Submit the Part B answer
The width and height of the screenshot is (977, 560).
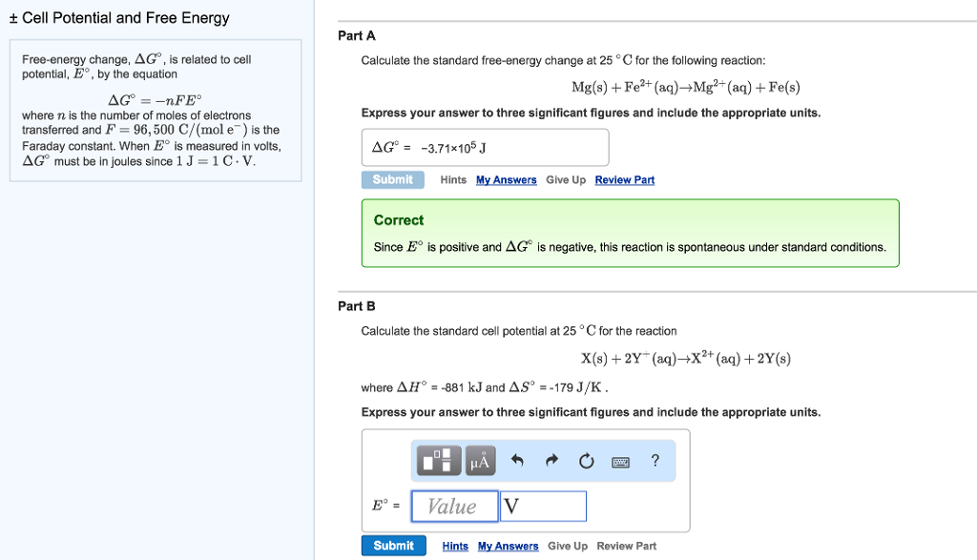tap(393, 545)
